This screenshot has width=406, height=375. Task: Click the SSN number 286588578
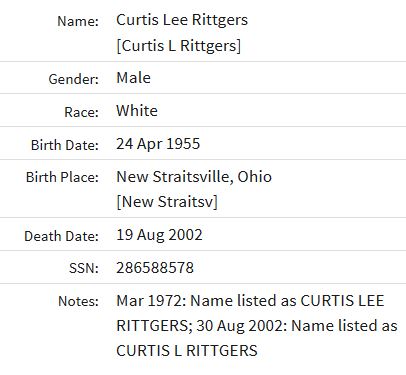[x=155, y=268]
